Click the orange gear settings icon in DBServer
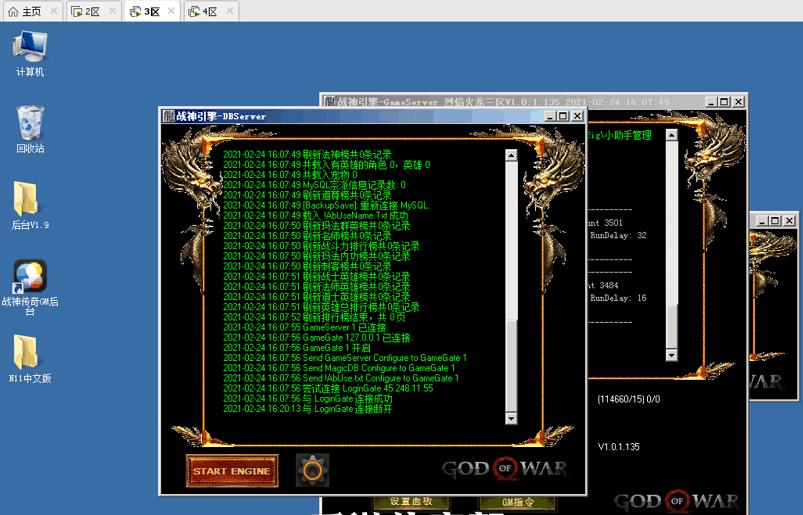Viewport: 803px width, 515px height. point(312,470)
